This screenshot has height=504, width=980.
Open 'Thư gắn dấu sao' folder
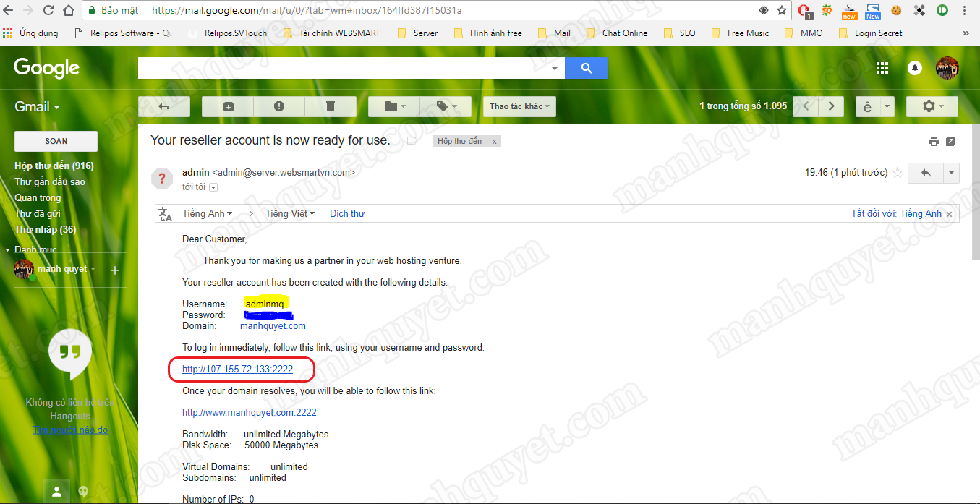(x=50, y=181)
